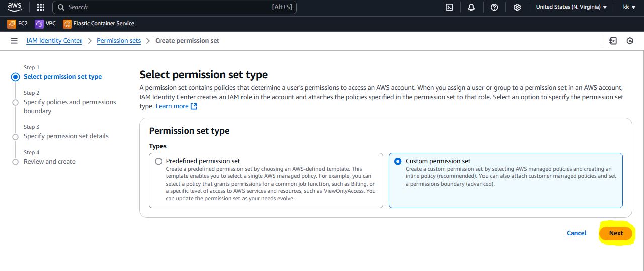Select the Custom permission set radio button
This screenshot has height=271, width=644.
click(x=398, y=161)
